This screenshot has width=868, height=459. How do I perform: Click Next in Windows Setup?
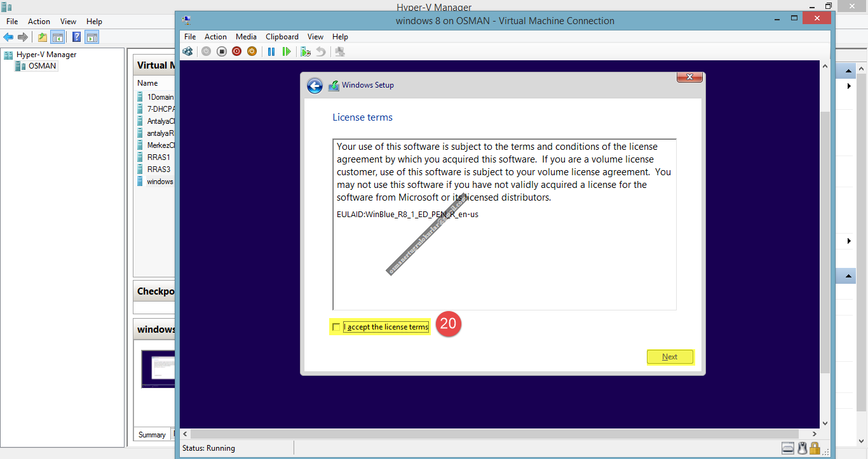tap(670, 357)
